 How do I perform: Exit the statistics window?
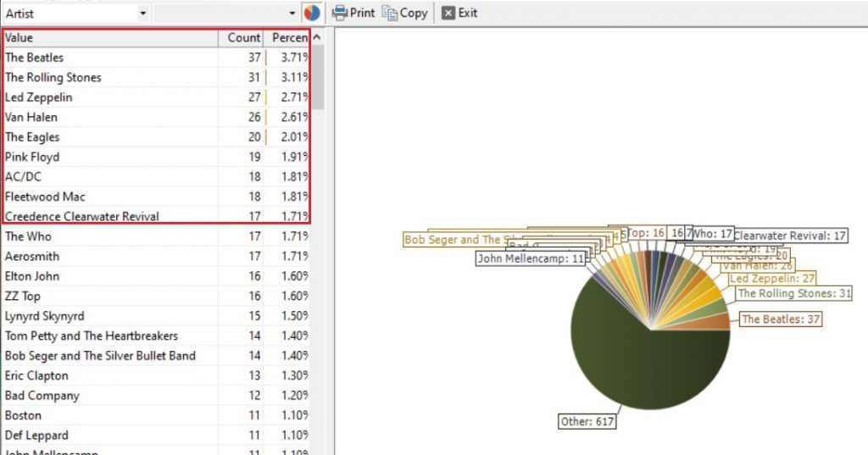459,13
